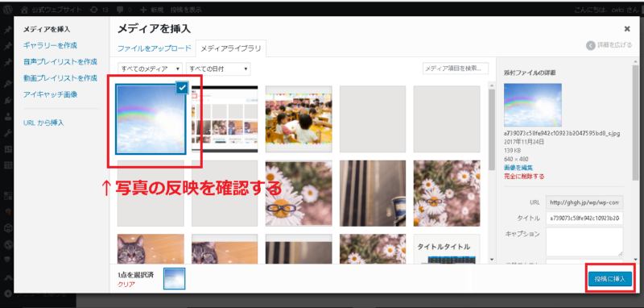The height and width of the screenshot is (308, 644).
Task: Choose ギャラリーを作成 in left menu
Action: tap(50, 45)
